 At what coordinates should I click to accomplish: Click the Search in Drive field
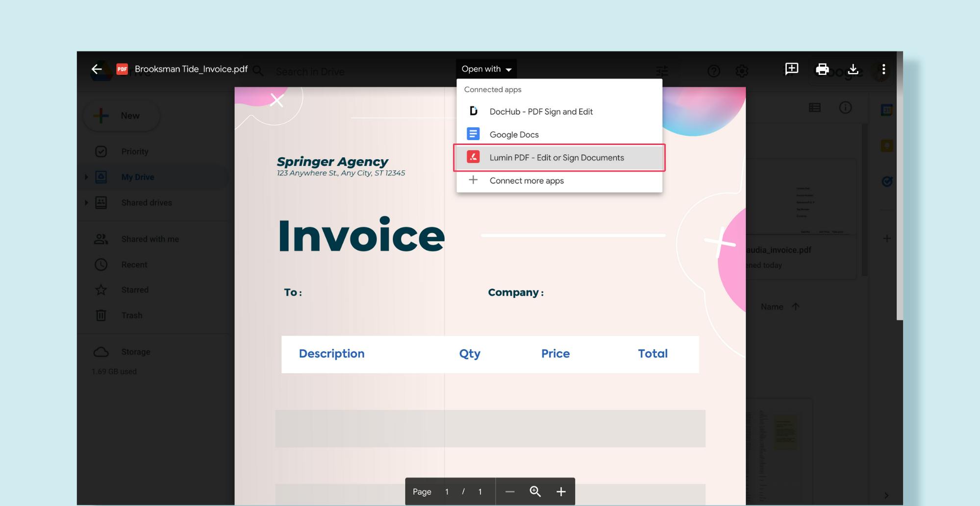pos(310,72)
